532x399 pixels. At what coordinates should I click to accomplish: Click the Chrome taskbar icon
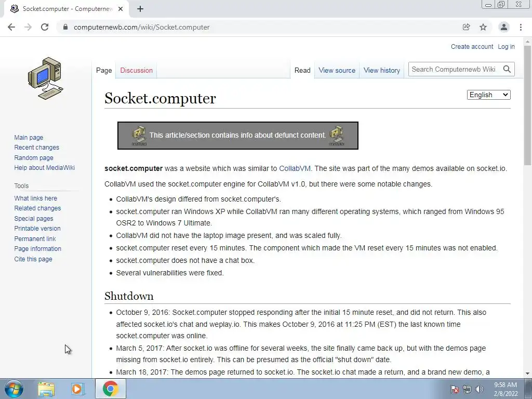[111, 389]
